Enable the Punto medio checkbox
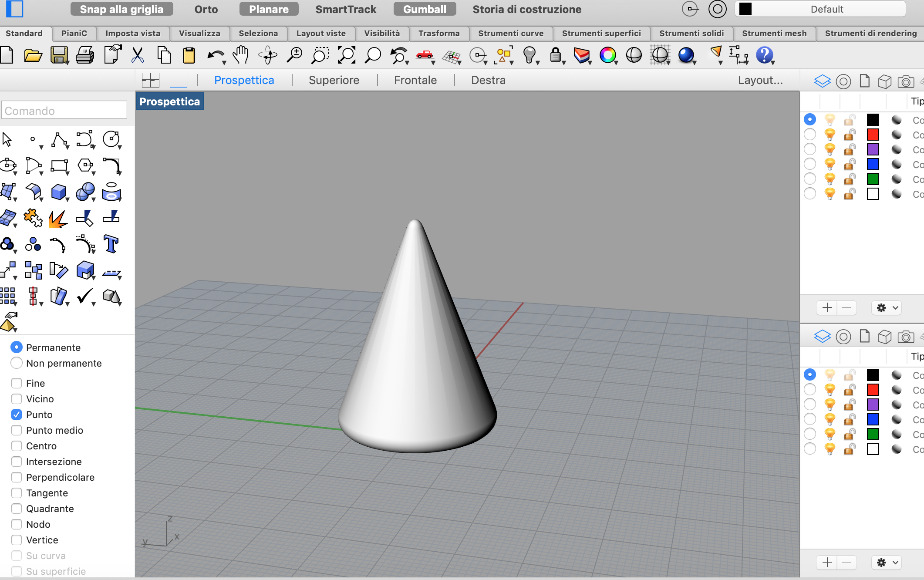This screenshot has height=580, width=924. tap(17, 430)
